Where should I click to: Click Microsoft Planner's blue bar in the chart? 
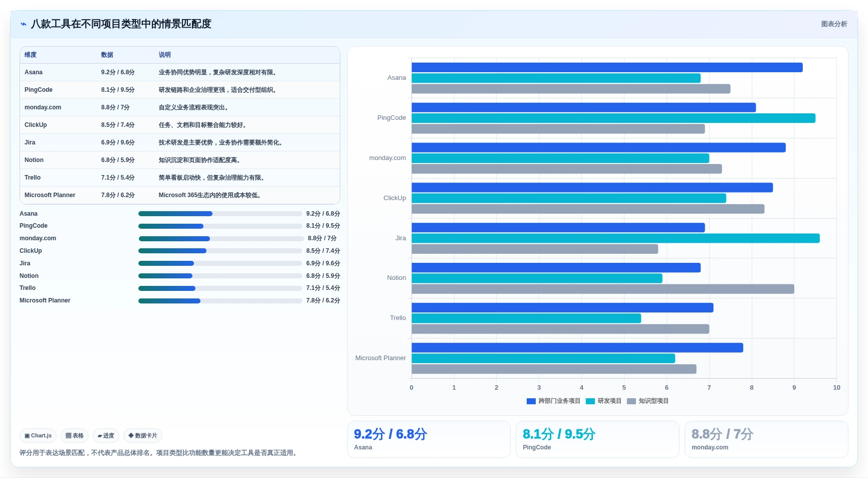coord(577,348)
